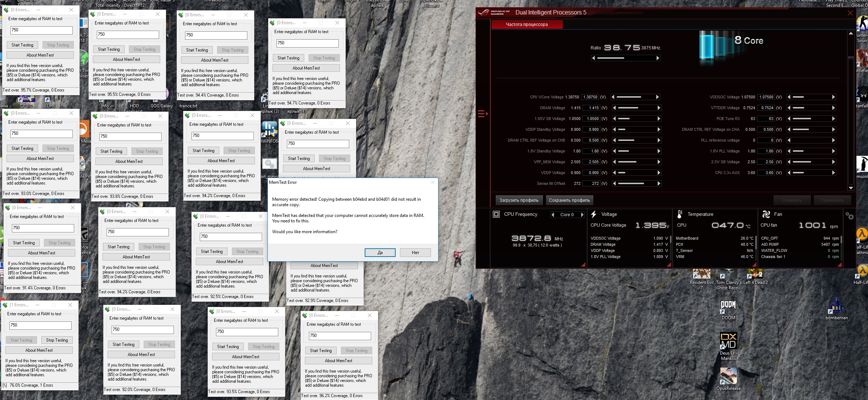Increase CPU Ratio with right arrow
Image resolution: width=868 pixels, height=400 pixels.
pos(658,58)
